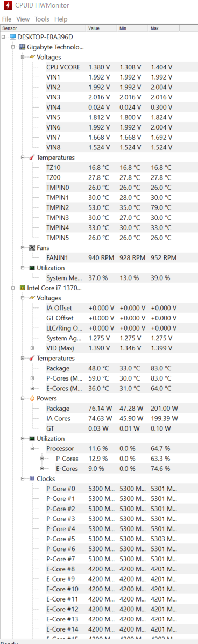The width and height of the screenshot is (198, 644).
Task: Collapse the Processor utilization node
Action: tap(32, 448)
